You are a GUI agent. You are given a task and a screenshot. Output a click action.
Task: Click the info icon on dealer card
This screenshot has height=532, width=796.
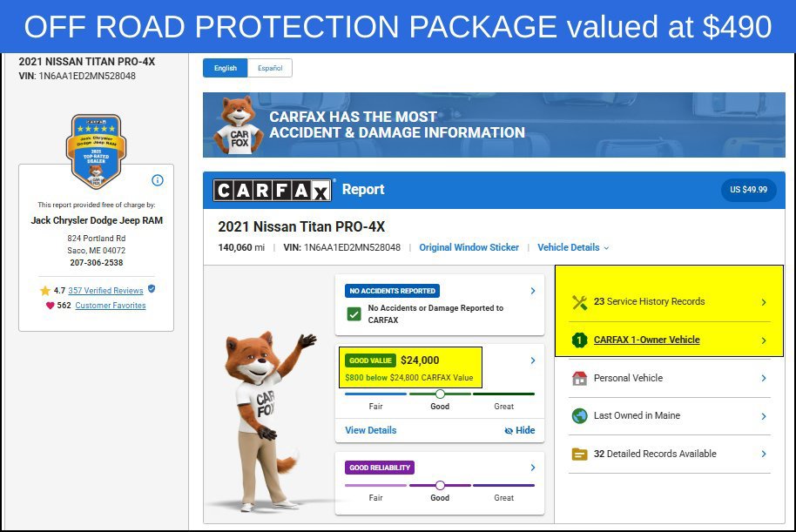[158, 180]
